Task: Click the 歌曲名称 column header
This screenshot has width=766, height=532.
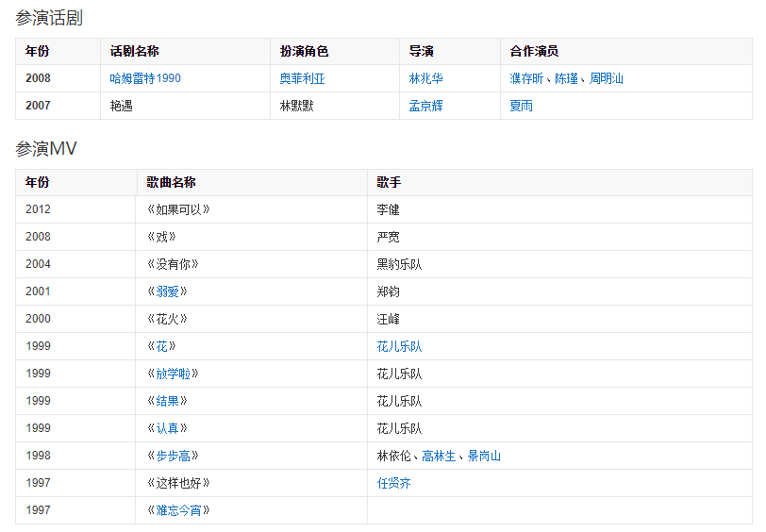Action: click(171, 182)
